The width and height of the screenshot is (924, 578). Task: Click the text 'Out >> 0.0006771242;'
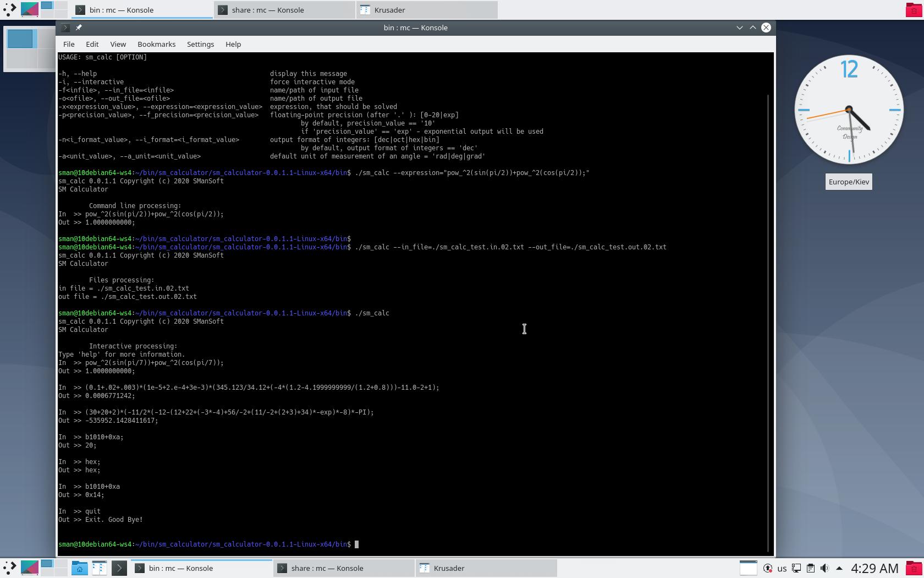coord(97,396)
